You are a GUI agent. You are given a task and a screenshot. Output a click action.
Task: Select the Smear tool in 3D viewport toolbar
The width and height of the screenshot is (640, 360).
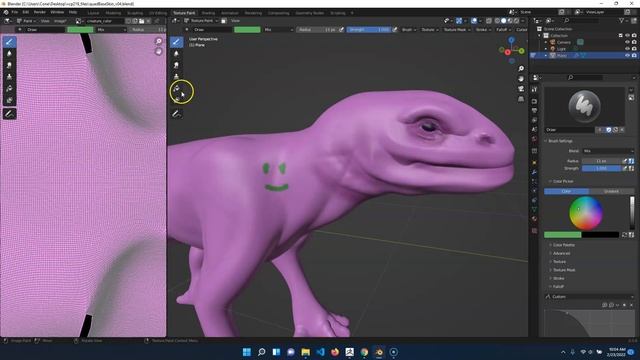(x=176, y=65)
